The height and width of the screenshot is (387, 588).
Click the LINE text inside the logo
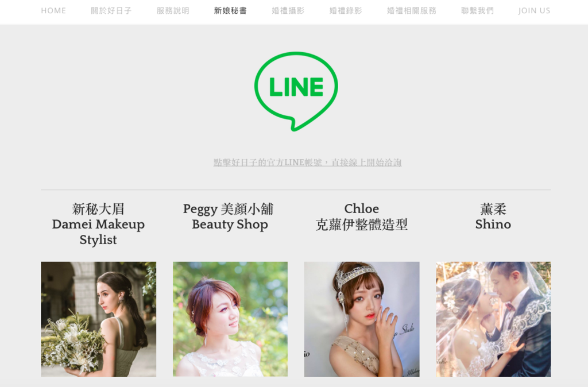pyautogui.click(x=296, y=87)
